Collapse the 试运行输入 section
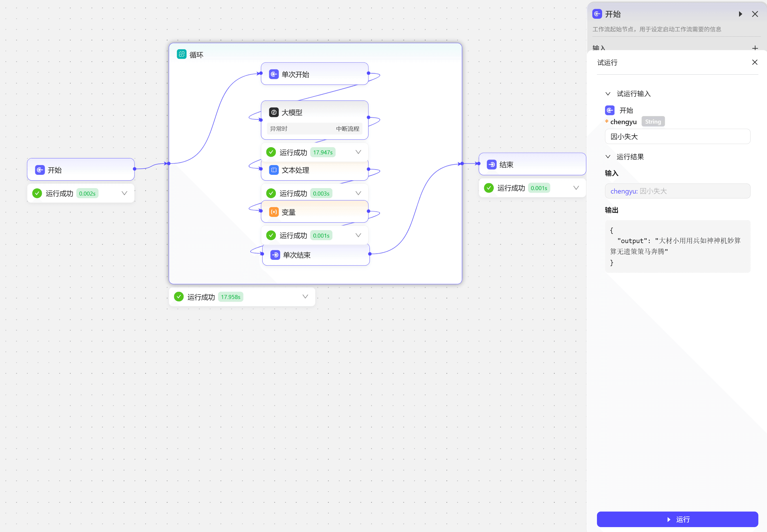767x532 pixels. 608,94
